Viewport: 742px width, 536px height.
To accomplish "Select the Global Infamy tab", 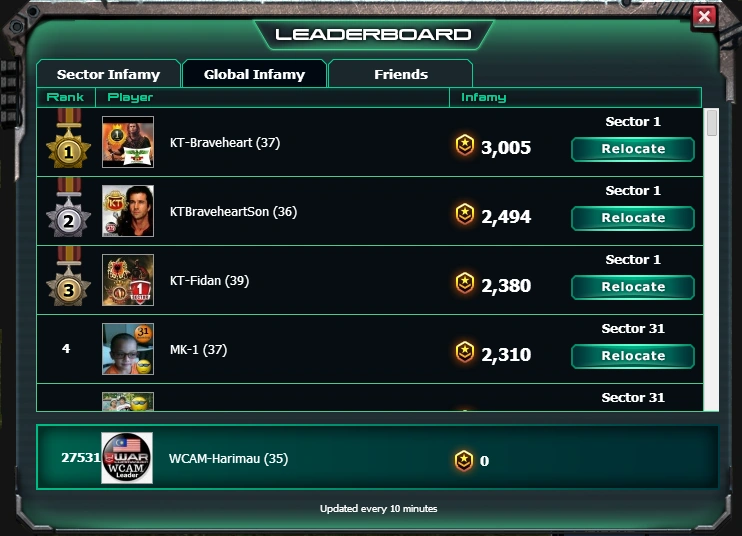I will point(255,74).
